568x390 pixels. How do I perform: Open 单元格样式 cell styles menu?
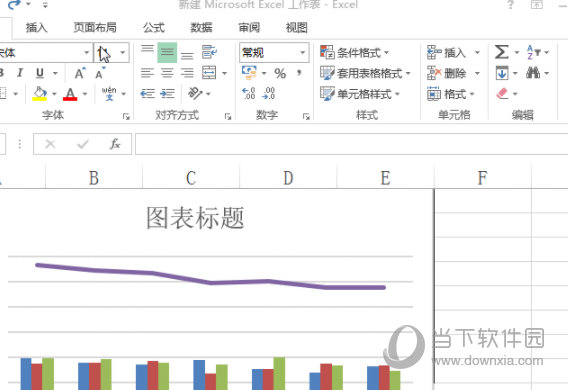[x=360, y=94]
